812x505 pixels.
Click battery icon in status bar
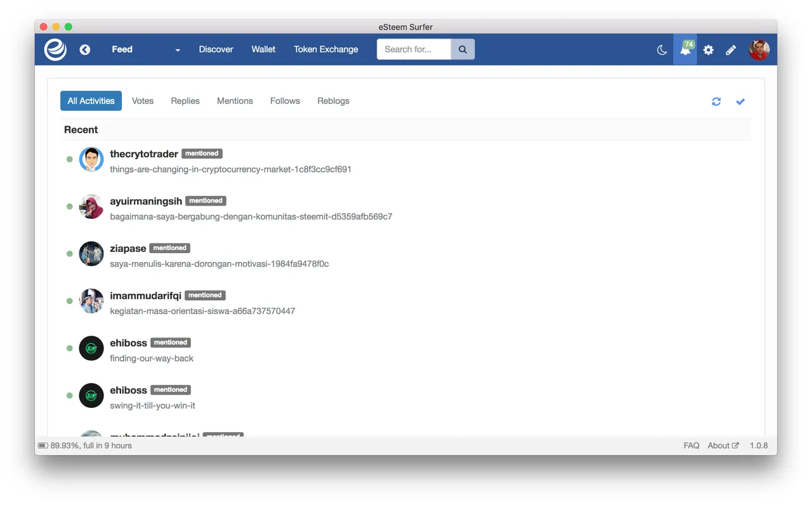(43, 445)
